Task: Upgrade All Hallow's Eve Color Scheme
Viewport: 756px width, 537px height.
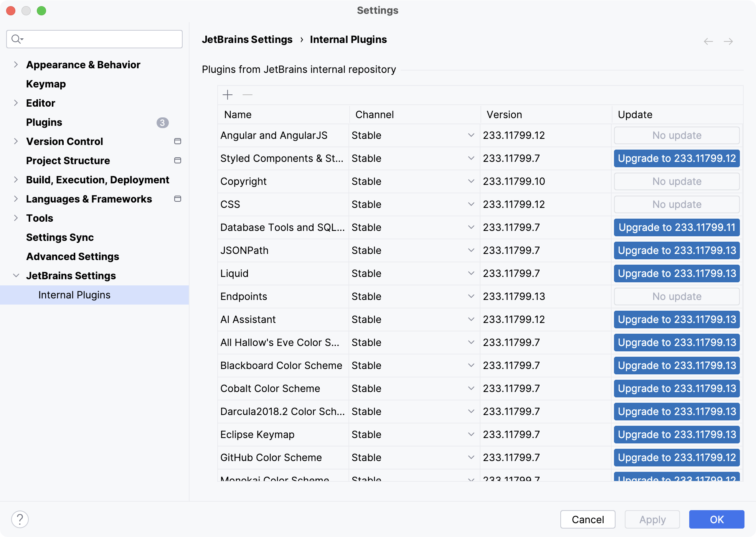Action: pyautogui.click(x=677, y=343)
